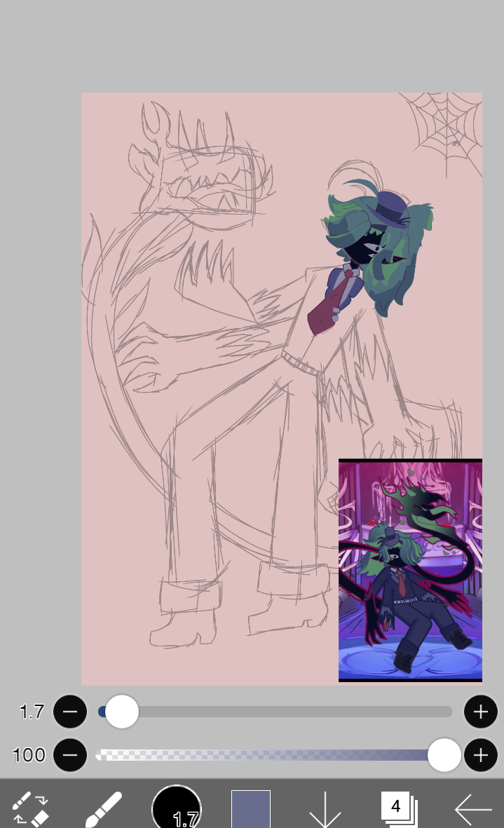This screenshot has width=504, height=828.
Task: Decrease opacity with minus button
Action: tap(70, 755)
